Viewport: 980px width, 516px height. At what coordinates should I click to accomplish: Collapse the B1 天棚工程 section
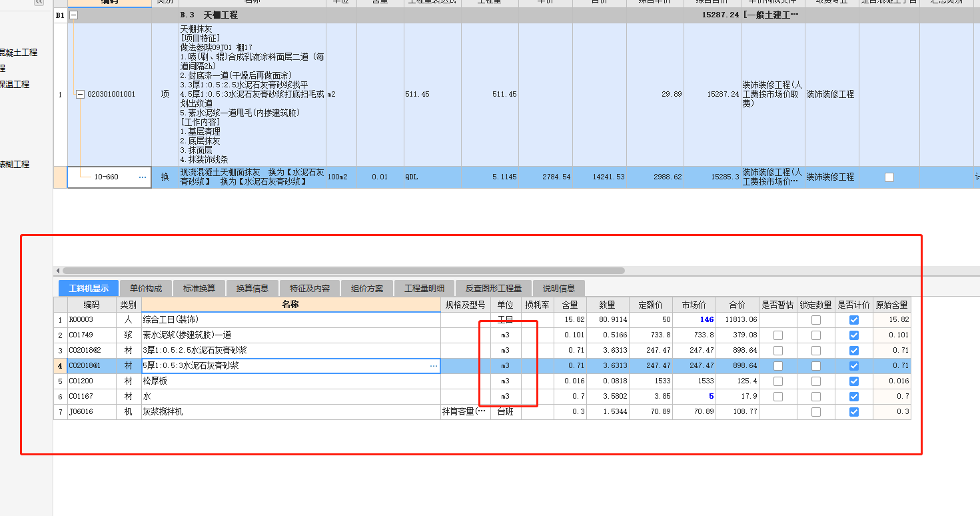click(73, 15)
